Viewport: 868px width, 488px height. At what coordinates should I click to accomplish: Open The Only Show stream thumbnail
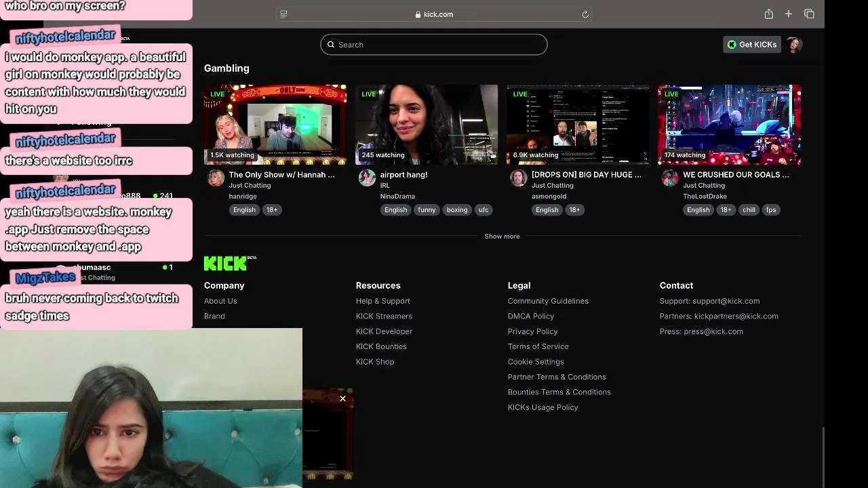pyautogui.click(x=275, y=125)
